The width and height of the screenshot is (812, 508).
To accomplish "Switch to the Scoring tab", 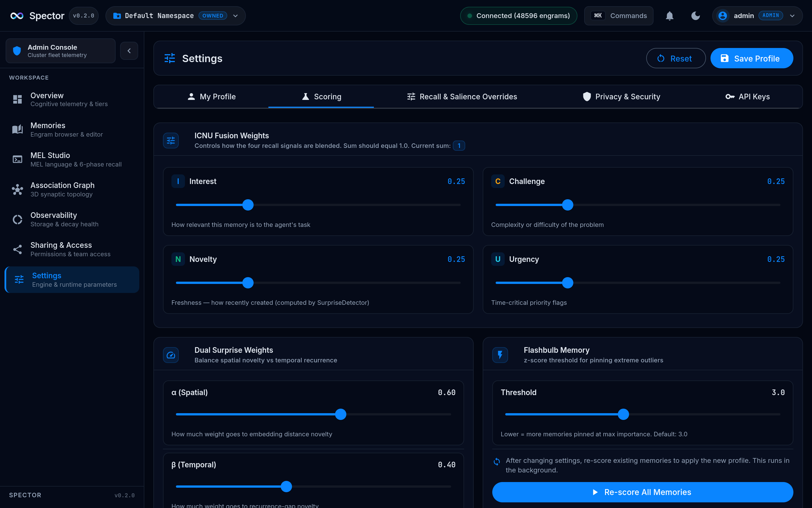I will pos(321,97).
